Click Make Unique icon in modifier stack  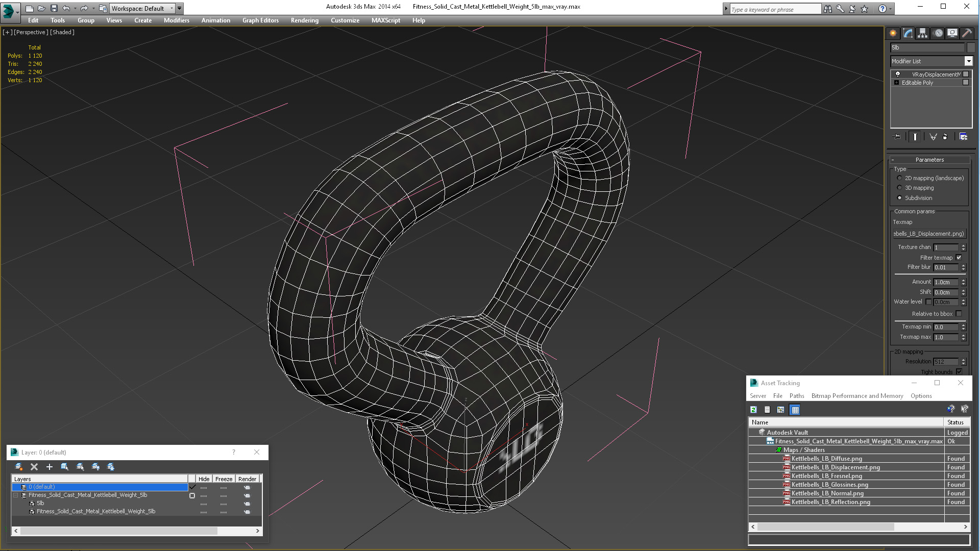933,137
